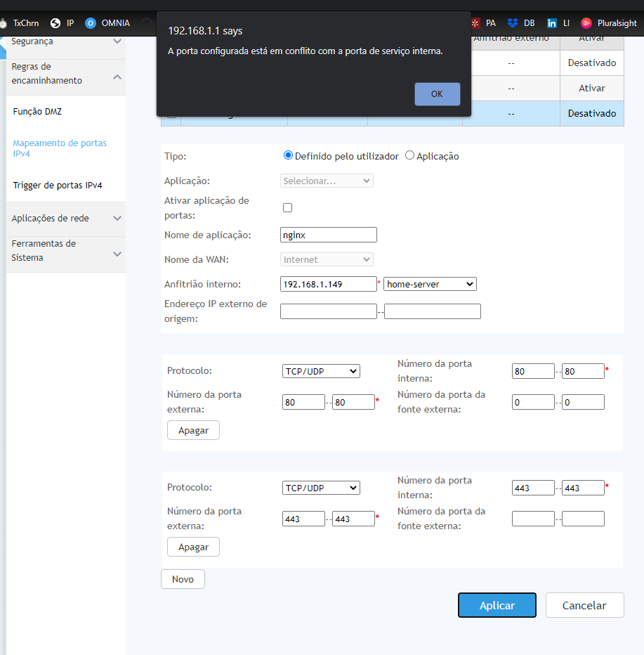Image resolution: width=644 pixels, height=655 pixels.
Task: Open the first TCP/UDP protocol dropdown
Action: tap(321, 371)
